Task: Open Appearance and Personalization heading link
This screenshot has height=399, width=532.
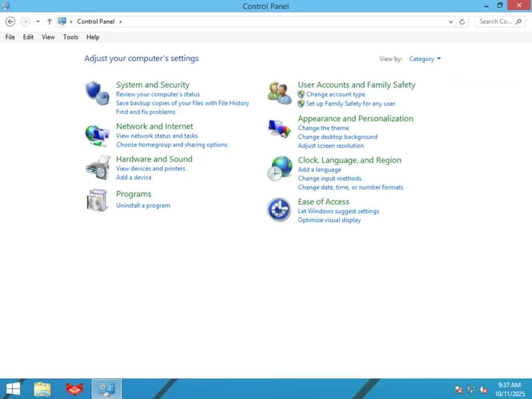Action: click(355, 119)
